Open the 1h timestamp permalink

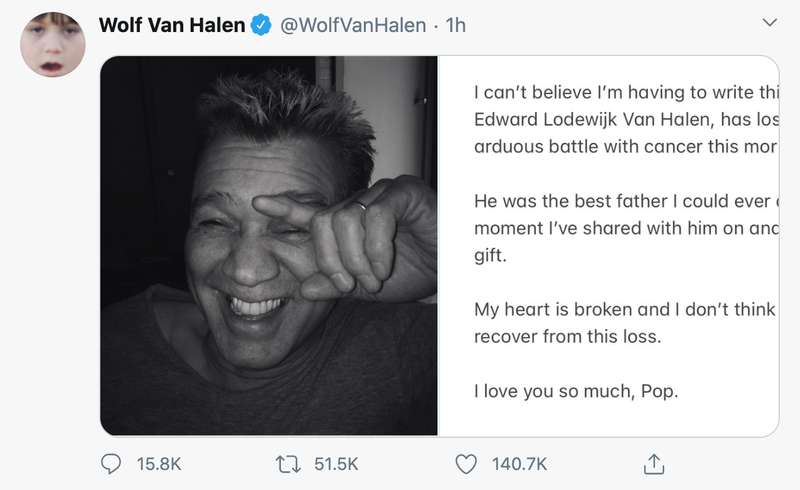455,26
